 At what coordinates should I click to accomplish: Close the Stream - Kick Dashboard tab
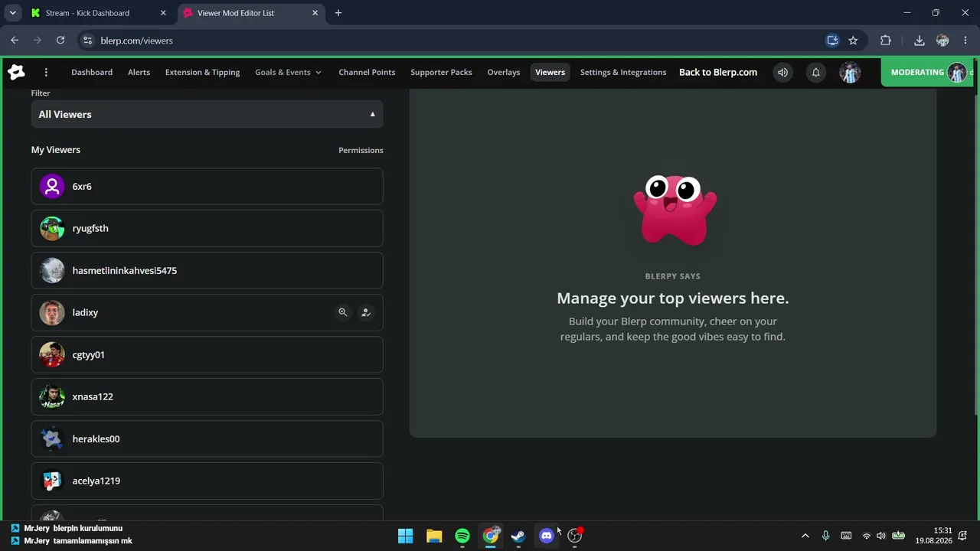click(x=162, y=13)
